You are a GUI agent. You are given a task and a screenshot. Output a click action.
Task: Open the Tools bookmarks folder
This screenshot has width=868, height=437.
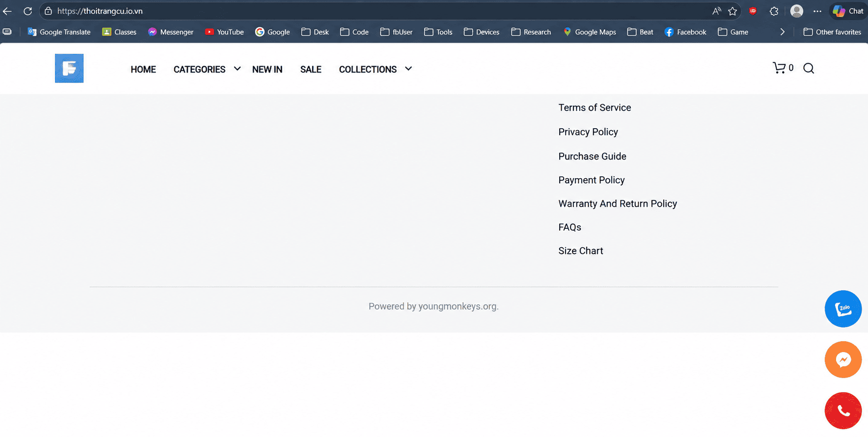pyautogui.click(x=438, y=32)
